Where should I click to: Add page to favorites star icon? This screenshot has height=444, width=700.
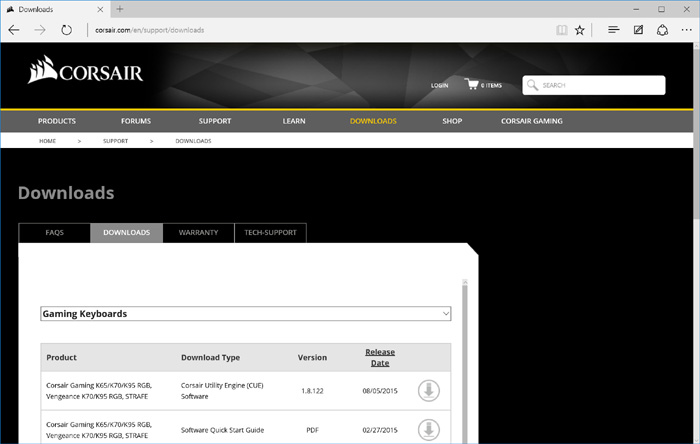tap(579, 30)
